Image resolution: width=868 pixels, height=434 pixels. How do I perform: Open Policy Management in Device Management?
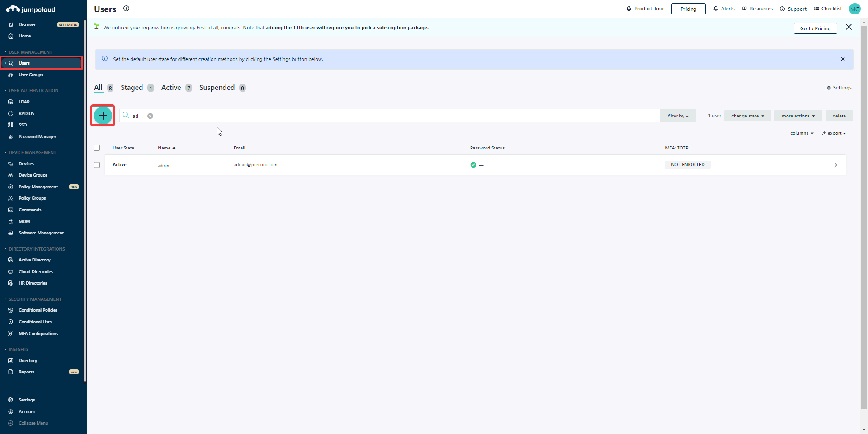tap(38, 187)
